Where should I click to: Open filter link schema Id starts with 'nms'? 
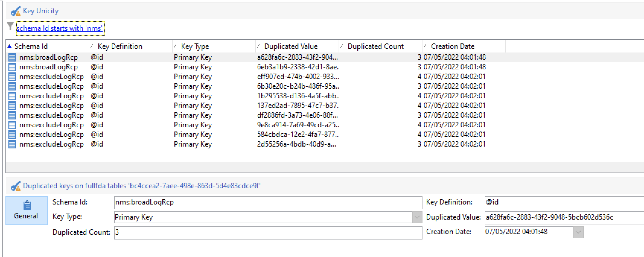pyautogui.click(x=59, y=28)
